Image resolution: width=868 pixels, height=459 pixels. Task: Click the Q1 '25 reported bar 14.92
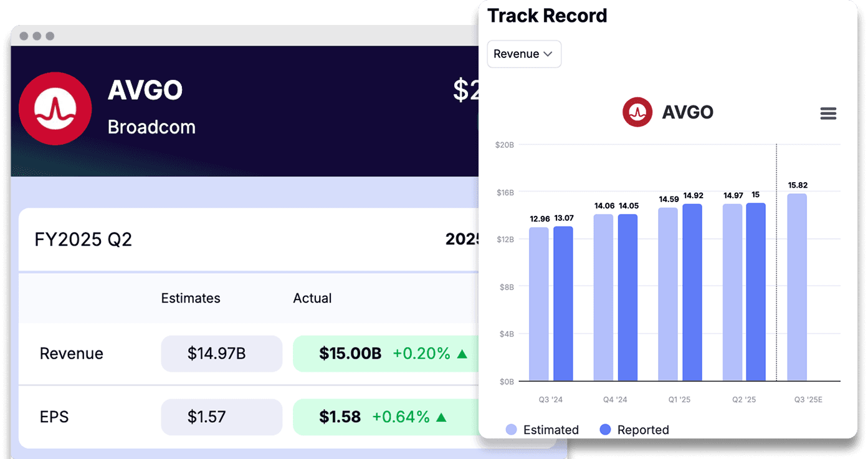692,292
